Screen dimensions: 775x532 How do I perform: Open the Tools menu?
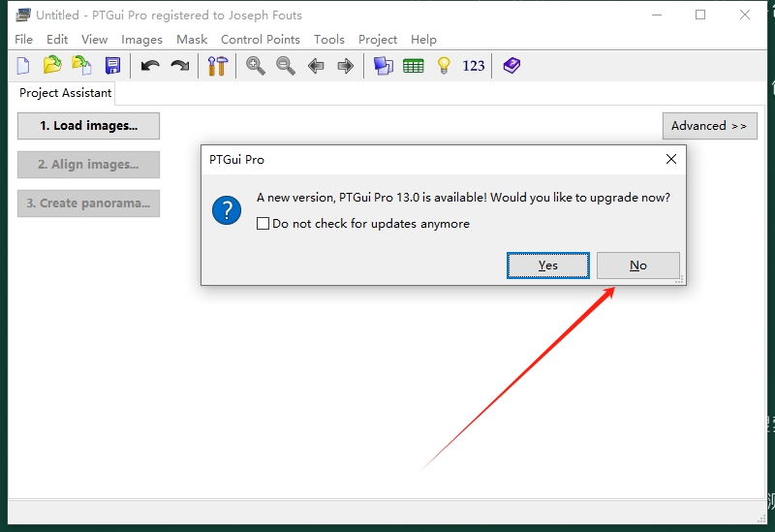tap(329, 40)
